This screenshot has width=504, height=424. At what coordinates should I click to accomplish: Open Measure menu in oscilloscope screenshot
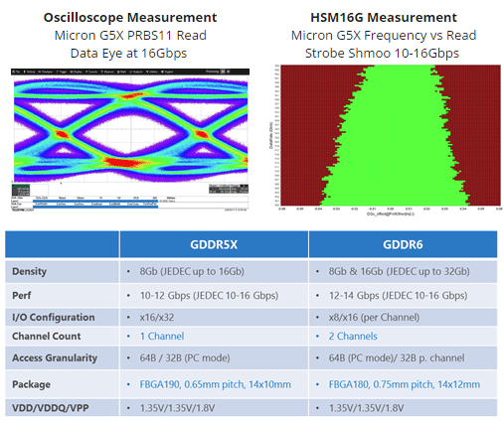click(106, 71)
